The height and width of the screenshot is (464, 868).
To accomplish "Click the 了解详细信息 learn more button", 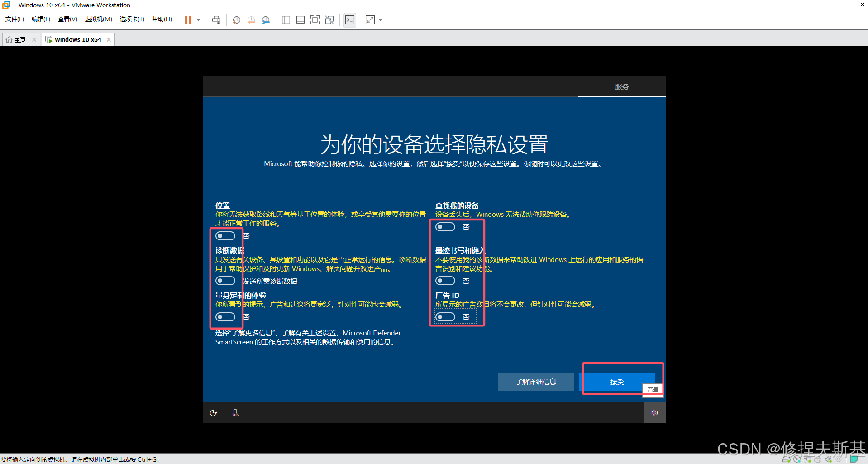I will point(536,382).
